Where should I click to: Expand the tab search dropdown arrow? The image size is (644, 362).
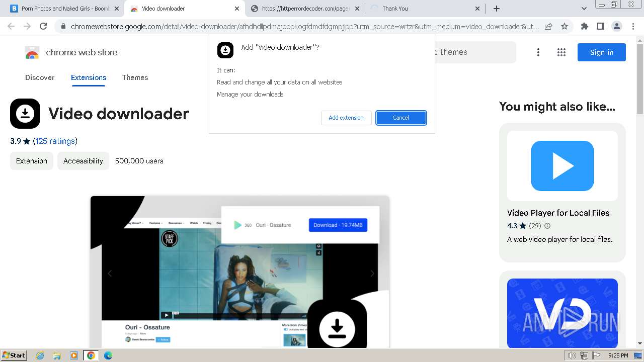(584, 9)
